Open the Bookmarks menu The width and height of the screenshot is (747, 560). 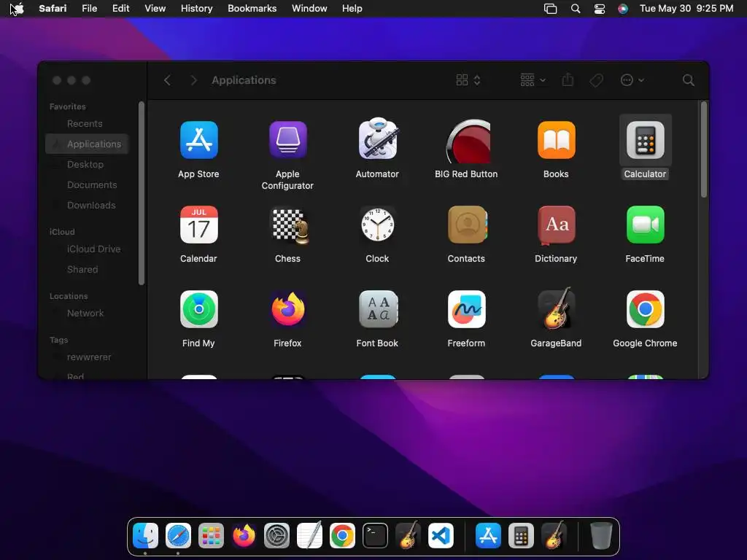tap(252, 8)
